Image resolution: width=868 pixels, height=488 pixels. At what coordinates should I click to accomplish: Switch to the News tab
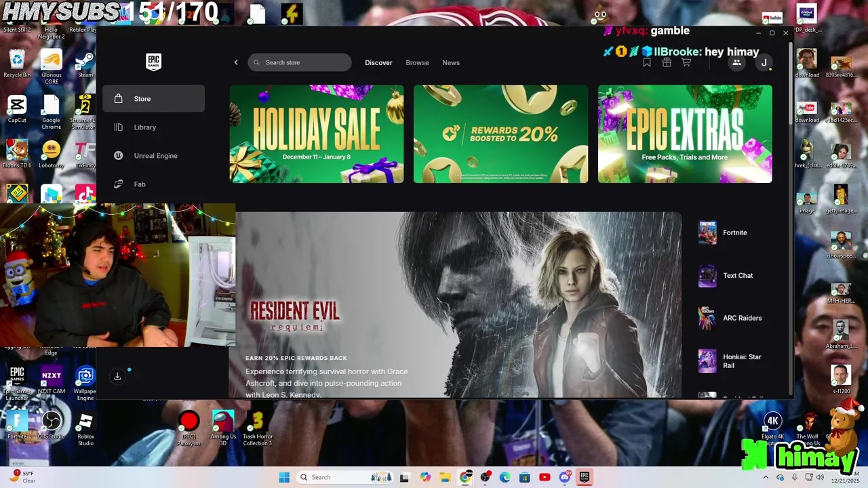click(451, 62)
